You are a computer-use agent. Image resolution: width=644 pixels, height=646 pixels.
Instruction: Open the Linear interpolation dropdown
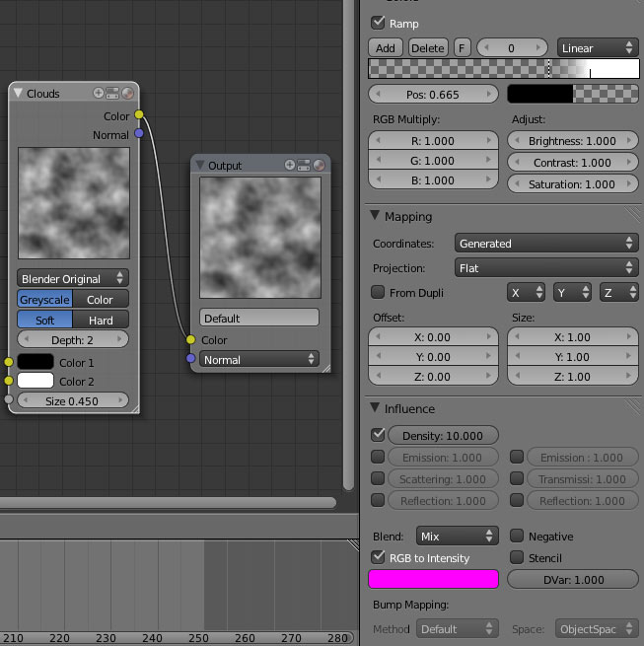[x=598, y=47]
